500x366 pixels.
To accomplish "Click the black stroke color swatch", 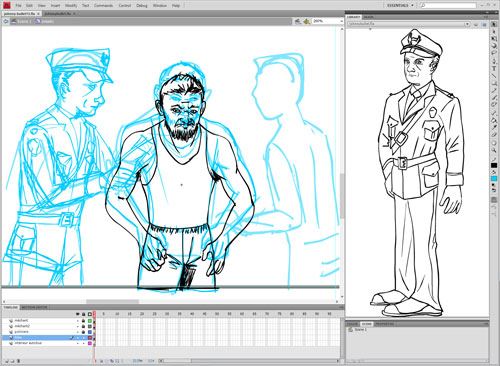I will pos(494,165).
